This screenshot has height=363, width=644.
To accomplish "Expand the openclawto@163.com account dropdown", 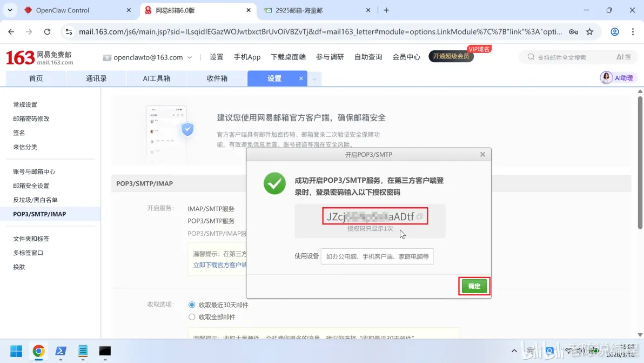I will click(190, 57).
